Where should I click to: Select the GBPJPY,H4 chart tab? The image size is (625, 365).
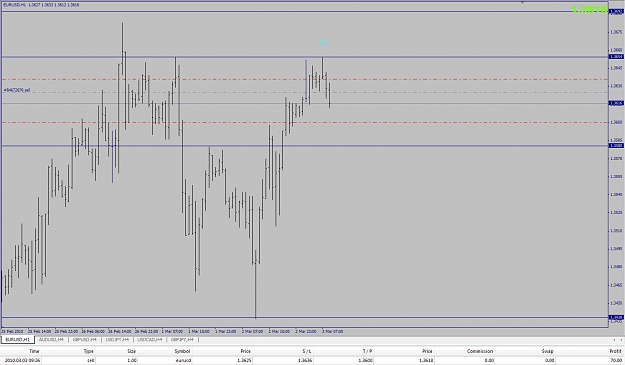182,339
